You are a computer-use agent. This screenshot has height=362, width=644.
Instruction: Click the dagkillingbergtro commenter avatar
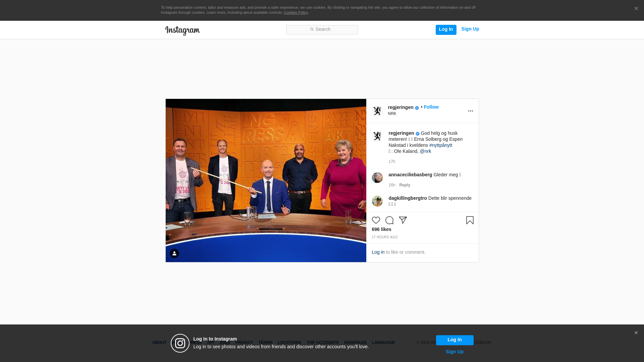click(x=377, y=201)
